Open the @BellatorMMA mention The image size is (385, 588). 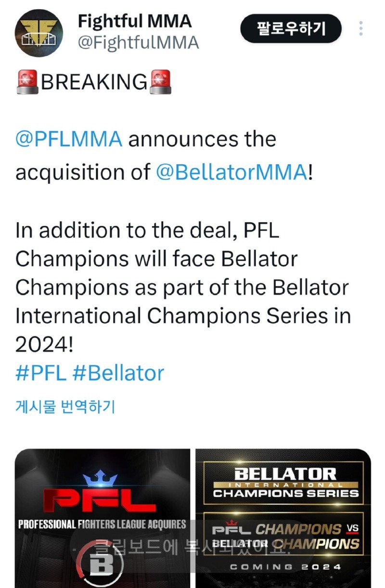click(x=232, y=172)
